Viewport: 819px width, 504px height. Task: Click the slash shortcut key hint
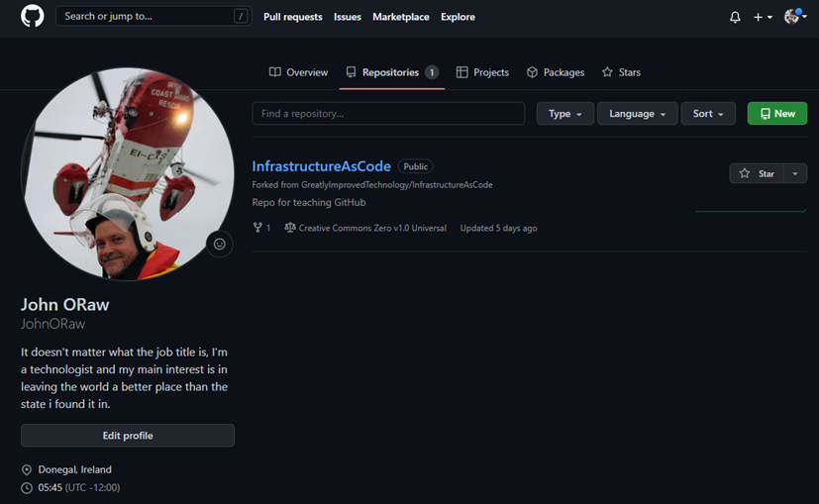pos(241,16)
